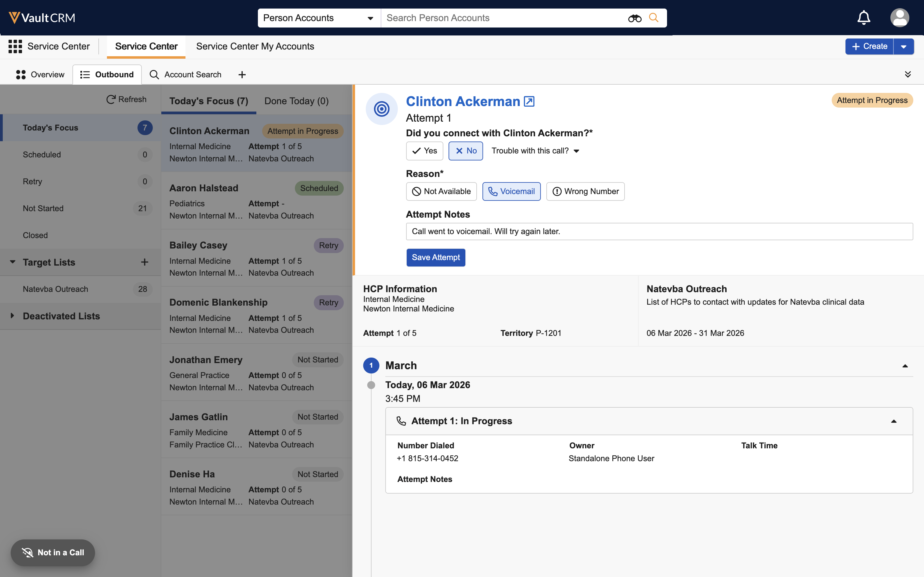Open Trouble with this call dropdown
924x577 pixels.
pos(535,151)
